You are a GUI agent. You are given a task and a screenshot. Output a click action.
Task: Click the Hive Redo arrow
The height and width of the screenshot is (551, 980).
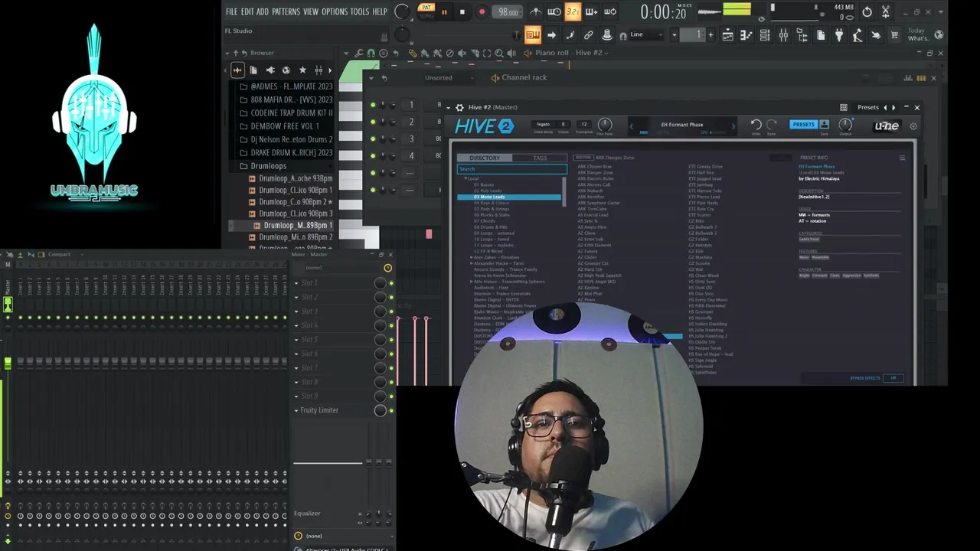coord(772,125)
